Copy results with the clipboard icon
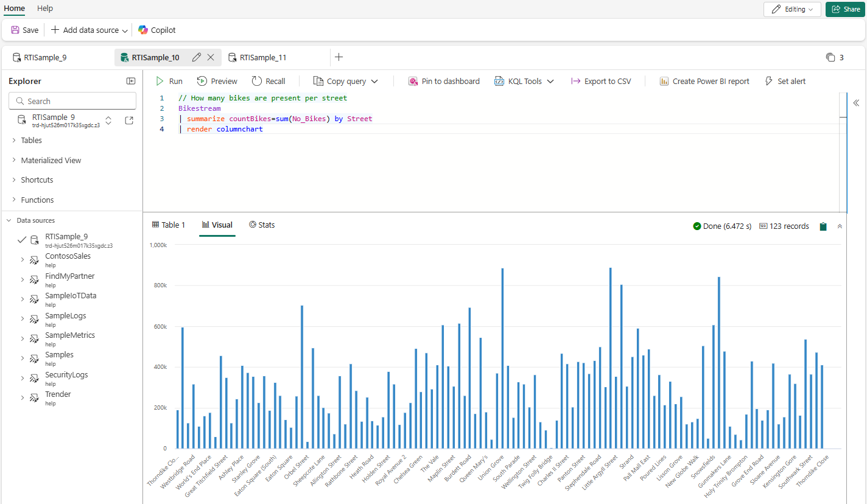Viewport: 867px width, 504px height. click(x=823, y=226)
